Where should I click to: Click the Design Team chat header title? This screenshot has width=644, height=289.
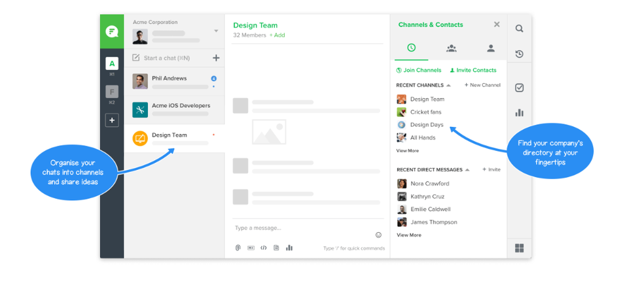click(x=255, y=25)
